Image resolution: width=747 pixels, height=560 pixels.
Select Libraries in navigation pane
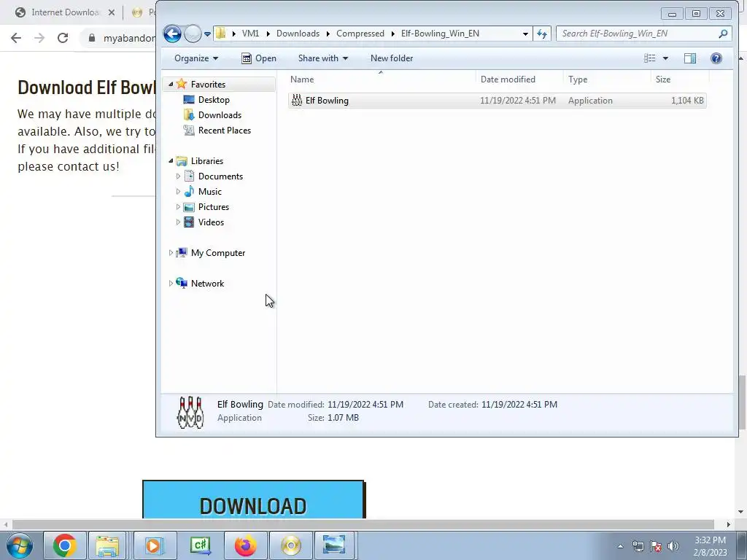(206, 161)
